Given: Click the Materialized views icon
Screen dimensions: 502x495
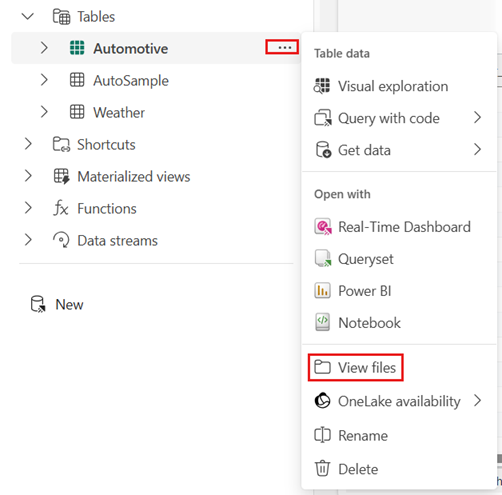Looking at the screenshot, I should pos(62,176).
